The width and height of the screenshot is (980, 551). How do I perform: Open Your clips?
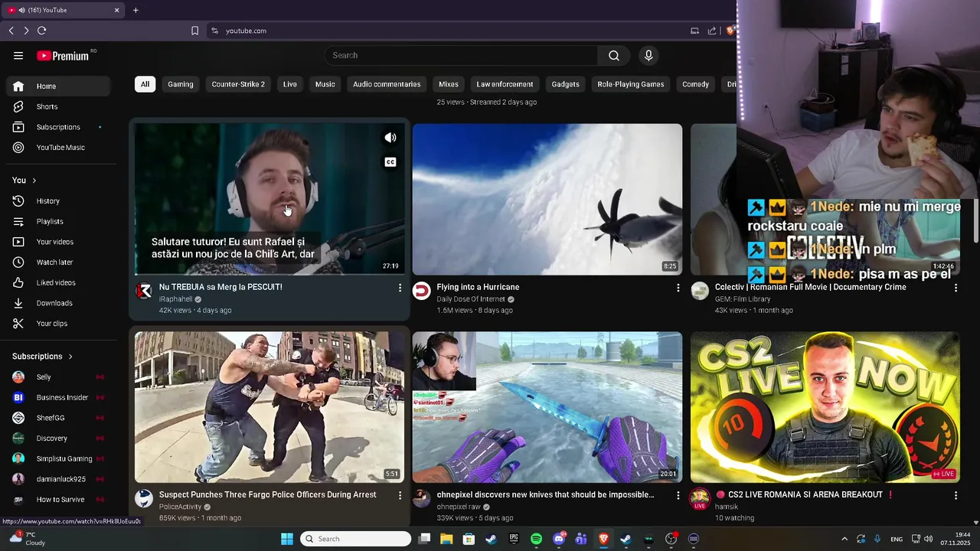(x=58, y=324)
